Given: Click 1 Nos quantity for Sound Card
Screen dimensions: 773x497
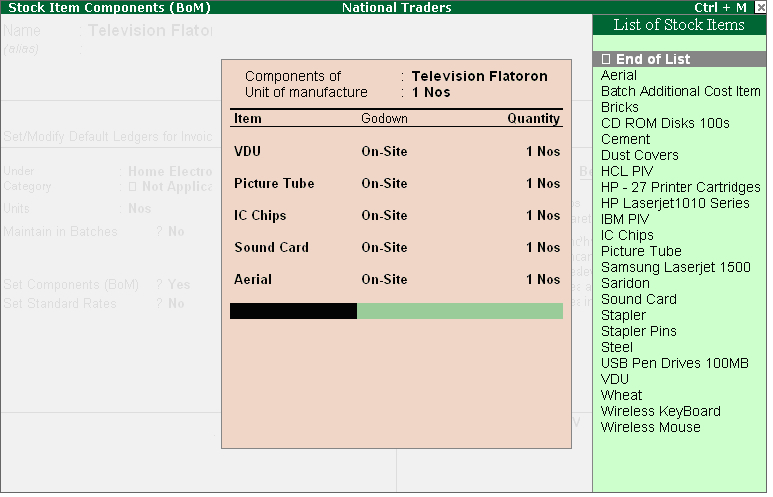Looking at the screenshot, I should coord(543,248).
